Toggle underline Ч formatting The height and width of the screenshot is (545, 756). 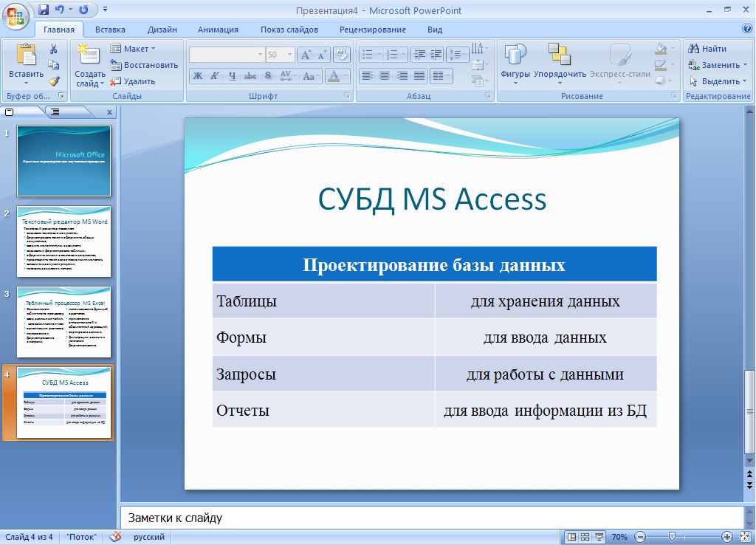click(x=233, y=76)
